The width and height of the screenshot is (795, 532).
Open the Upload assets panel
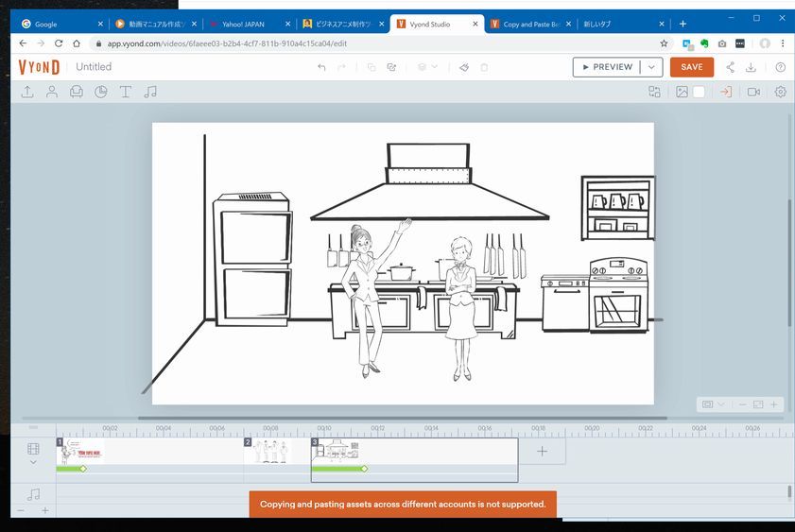point(27,92)
